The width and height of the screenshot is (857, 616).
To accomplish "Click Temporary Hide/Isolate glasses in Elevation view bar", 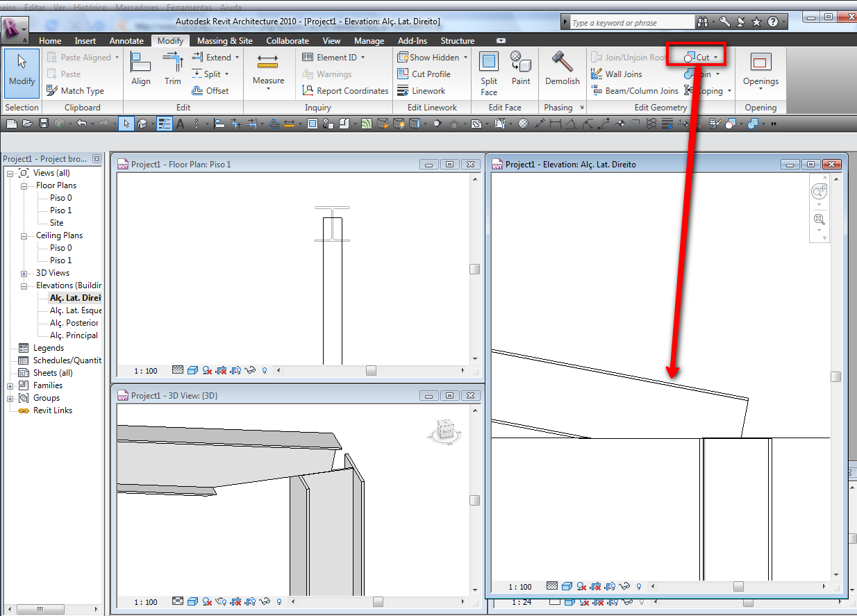I will (x=626, y=587).
